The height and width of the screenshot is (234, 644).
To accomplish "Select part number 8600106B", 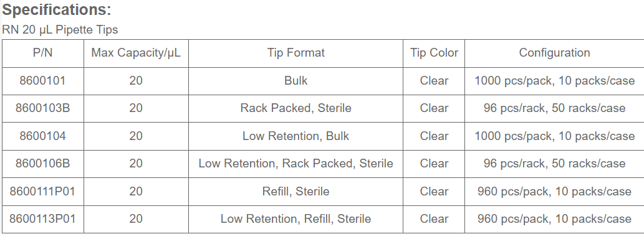I will (x=43, y=164).
